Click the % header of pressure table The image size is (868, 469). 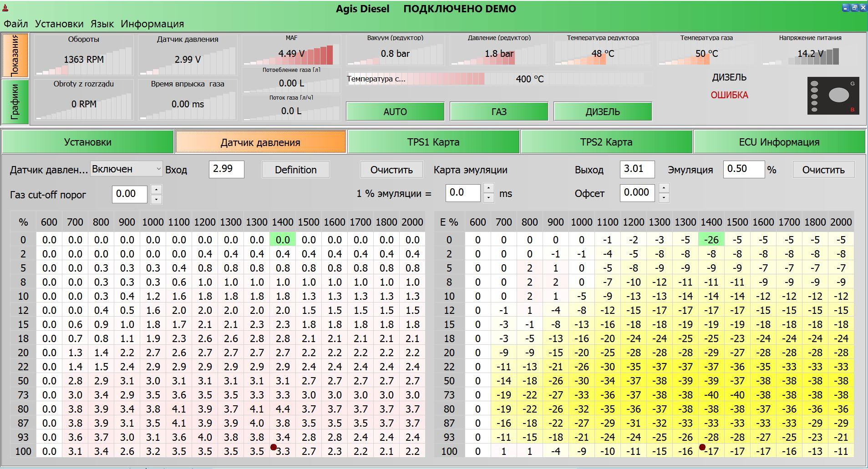(x=23, y=222)
